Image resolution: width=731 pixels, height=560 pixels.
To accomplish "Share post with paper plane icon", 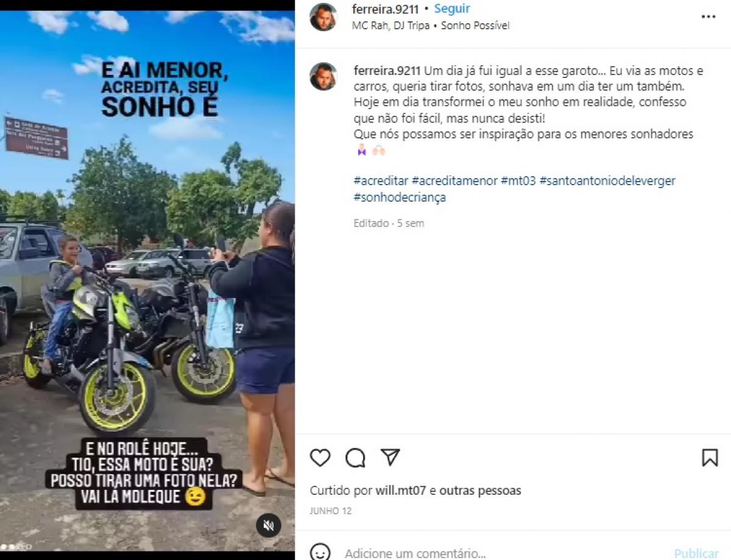I will click(390, 457).
